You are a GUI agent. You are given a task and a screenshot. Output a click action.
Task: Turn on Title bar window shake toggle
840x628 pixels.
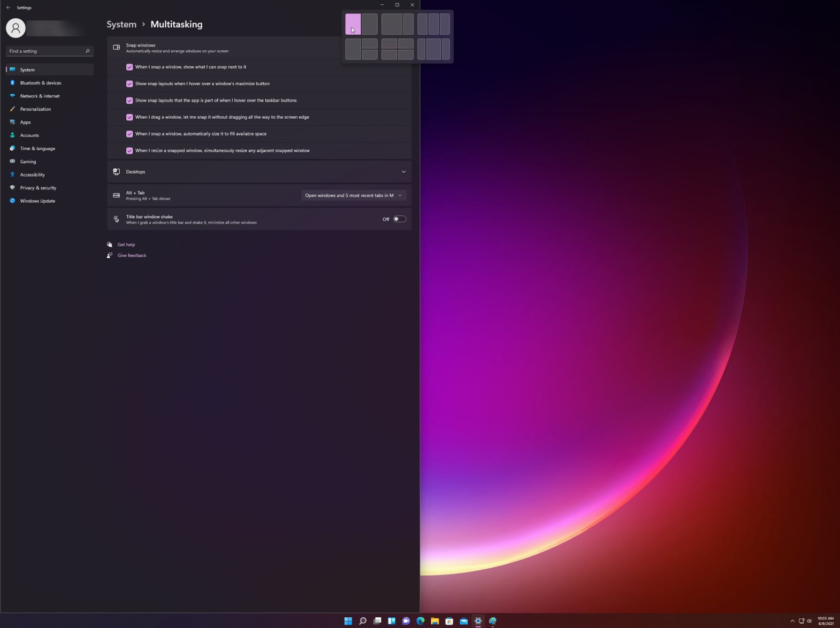(x=399, y=219)
